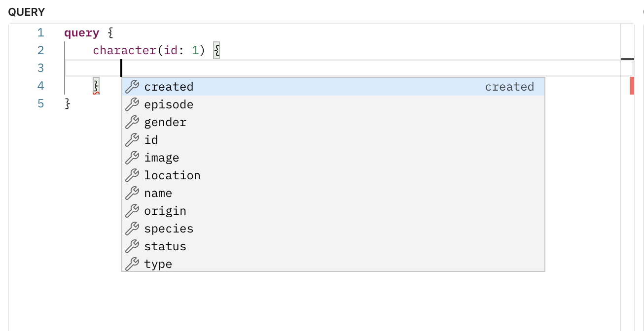This screenshot has width=644, height=331.
Task: Click the query keyword on line 1
Action: [x=81, y=33]
